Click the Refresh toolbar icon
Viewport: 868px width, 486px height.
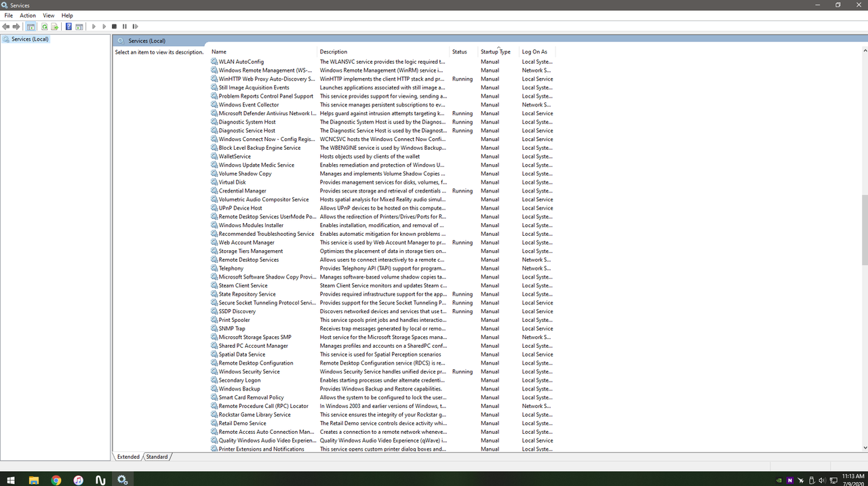pyautogui.click(x=45, y=26)
